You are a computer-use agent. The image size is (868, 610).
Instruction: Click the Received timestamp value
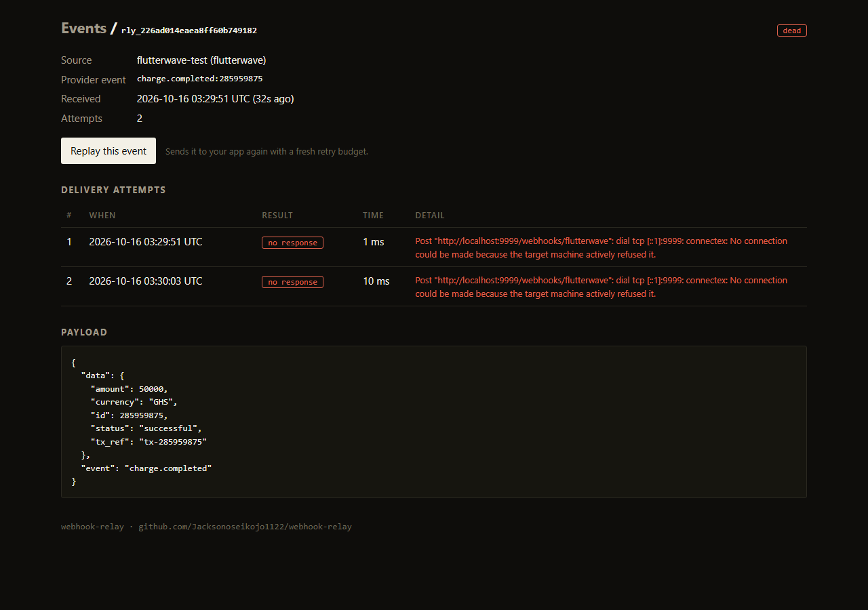pos(215,99)
